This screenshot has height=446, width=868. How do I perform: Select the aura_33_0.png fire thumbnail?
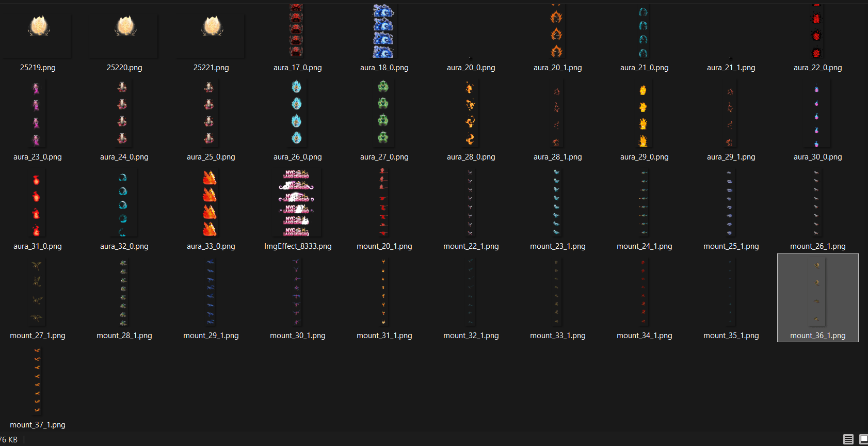click(210, 203)
